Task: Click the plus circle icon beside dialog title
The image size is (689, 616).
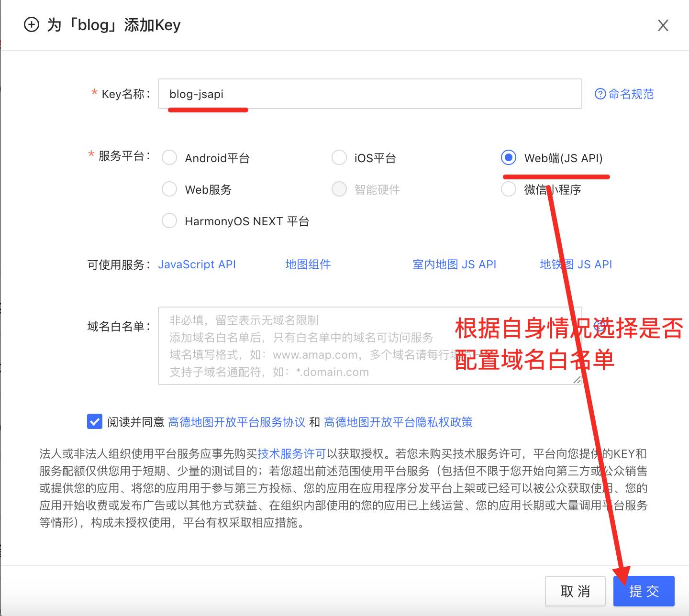Action: [32, 24]
